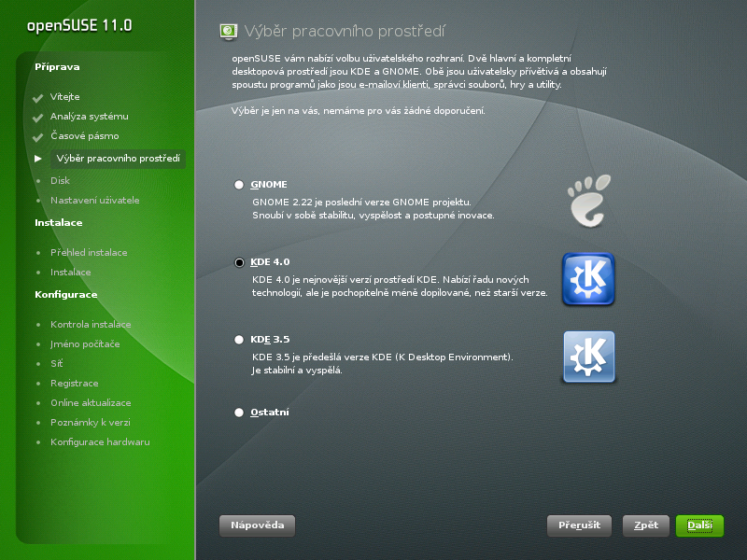747x560 pixels.
Task: Click the KDE 4.0 glossy blue logo
Action: point(589,279)
